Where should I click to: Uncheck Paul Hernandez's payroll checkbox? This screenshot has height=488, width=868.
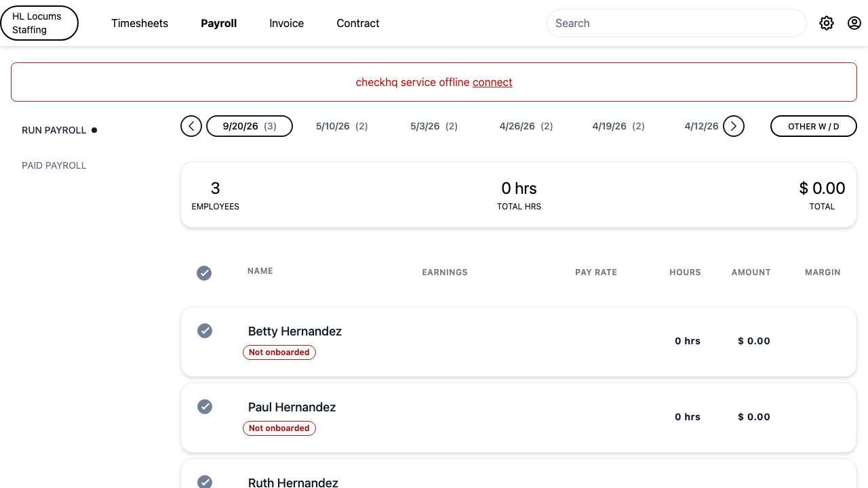[205, 407]
